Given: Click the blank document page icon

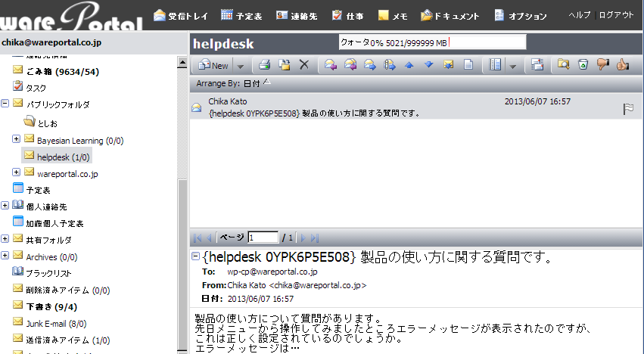Looking at the screenshot, I should [468, 64].
